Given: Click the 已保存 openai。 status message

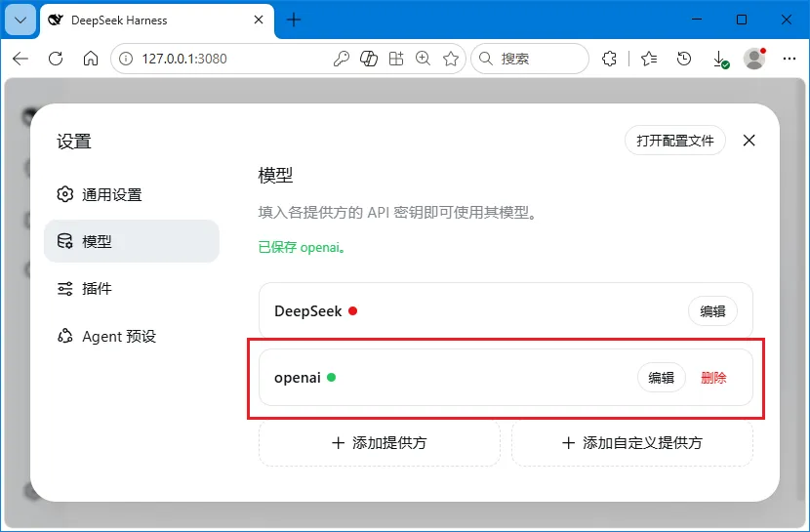Looking at the screenshot, I should coord(302,247).
